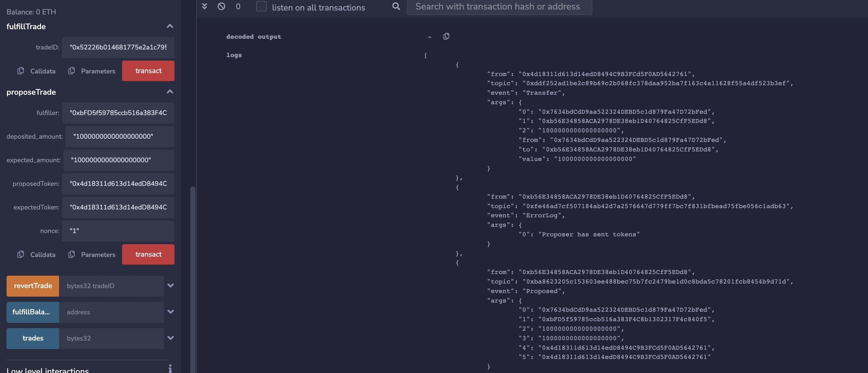868x373 pixels.
Task: Click the revertTrade bytes32 tradeID field
Action: [111, 286]
